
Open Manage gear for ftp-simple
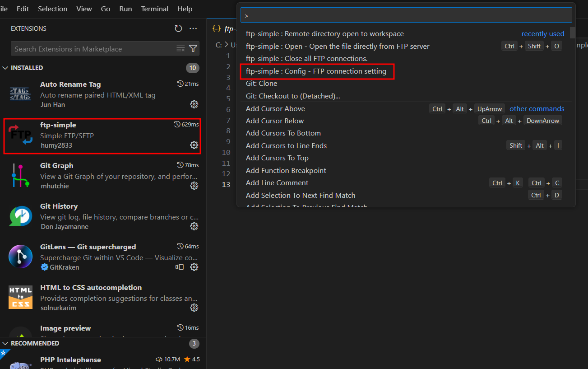point(194,145)
